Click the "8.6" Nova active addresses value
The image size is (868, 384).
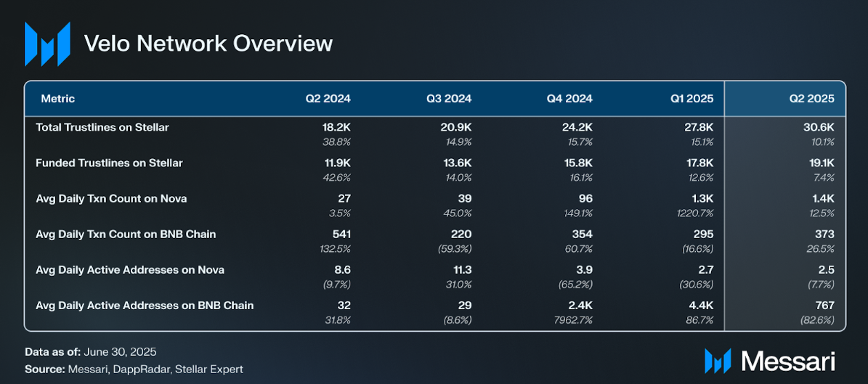click(x=344, y=270)
